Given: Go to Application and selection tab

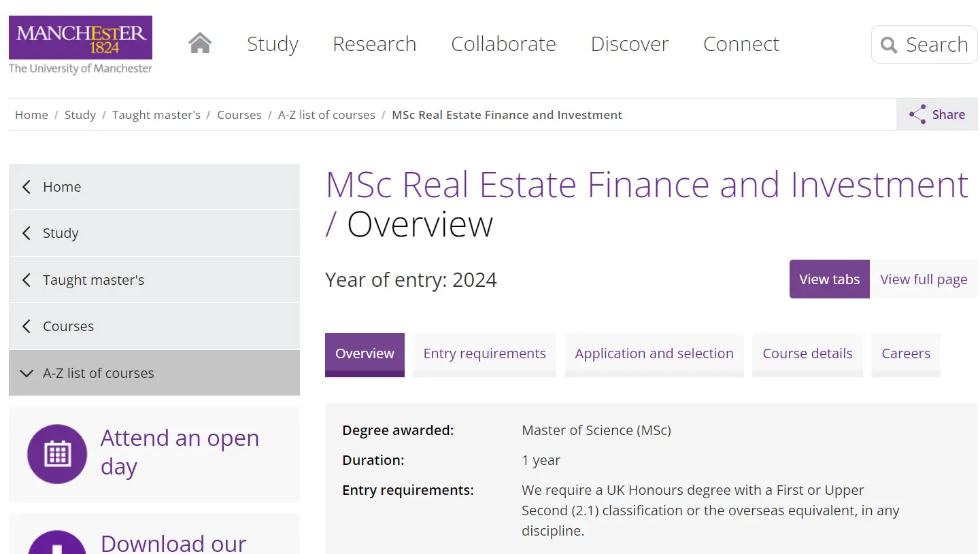Looking at the screenshot, I should pos(654,353).
